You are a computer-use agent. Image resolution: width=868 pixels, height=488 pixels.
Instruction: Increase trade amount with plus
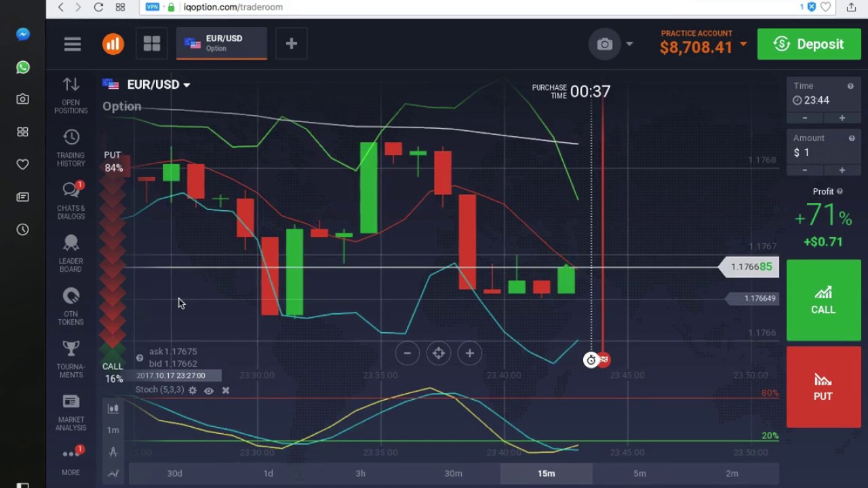842,170
